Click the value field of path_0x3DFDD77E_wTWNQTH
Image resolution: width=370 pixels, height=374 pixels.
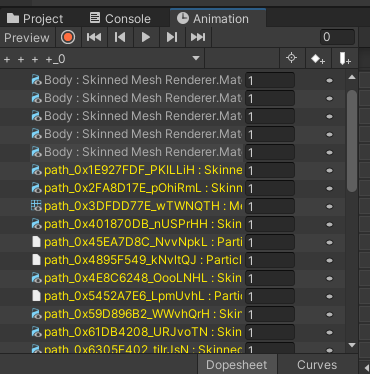(270, 206)
